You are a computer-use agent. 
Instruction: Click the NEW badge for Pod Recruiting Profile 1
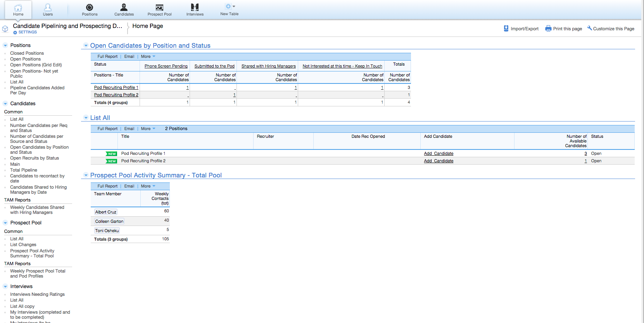point(111,154)
